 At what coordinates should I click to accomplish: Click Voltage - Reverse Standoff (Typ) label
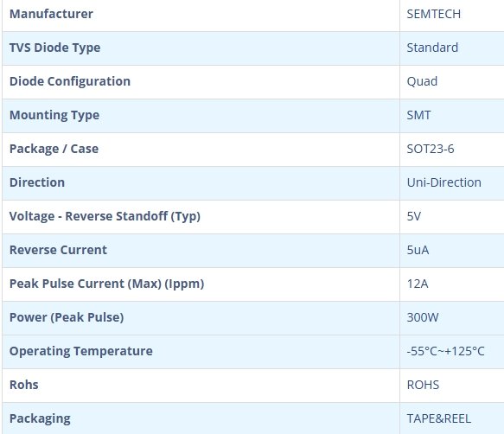pos(105,216)
